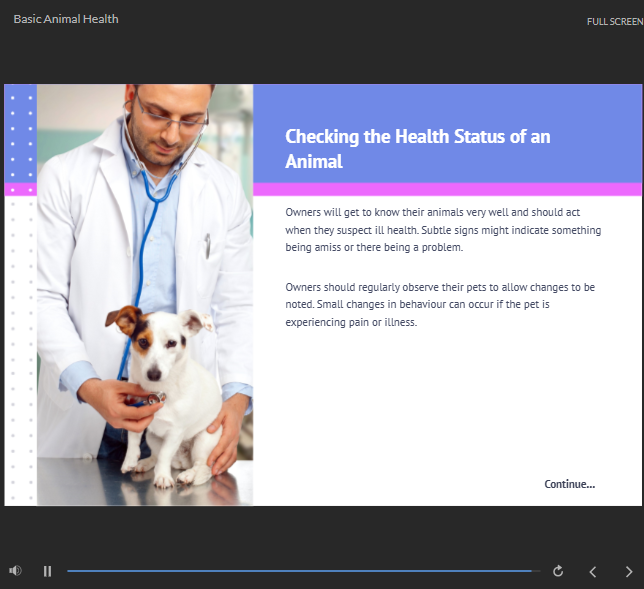This screenshot has height=589, width=644.
Task: Replay the current slide
Action: point(558,571)
